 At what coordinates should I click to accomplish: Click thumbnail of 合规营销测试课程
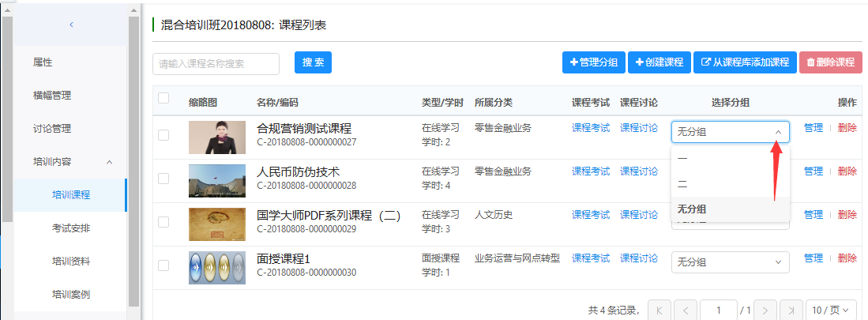tap(217, 137)
